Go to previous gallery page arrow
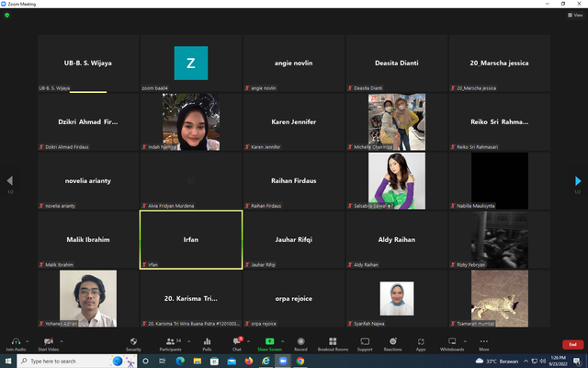 click(x=10, y=181)
